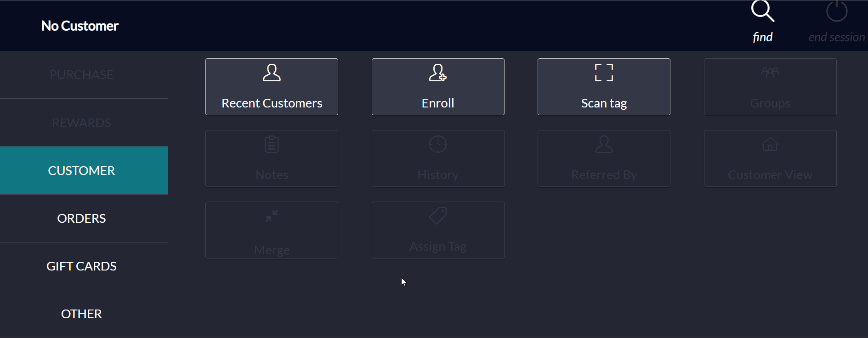Open the disabled Groups tile
Screen dimensions: 868x338
point(770,87)
